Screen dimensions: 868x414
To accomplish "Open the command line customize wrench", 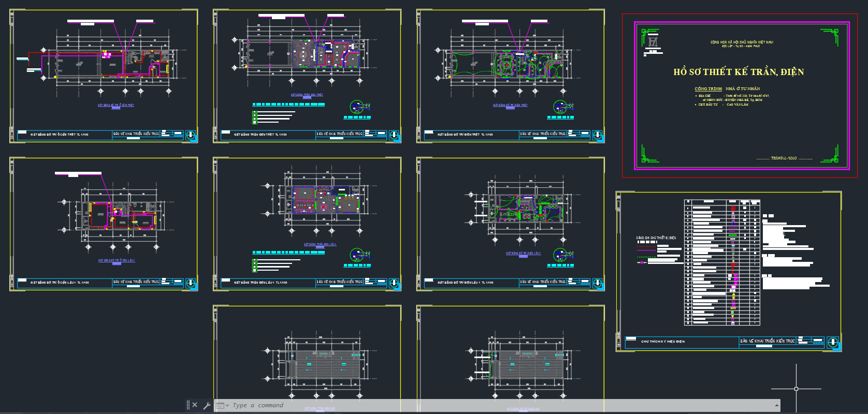I will coord(206,406).
